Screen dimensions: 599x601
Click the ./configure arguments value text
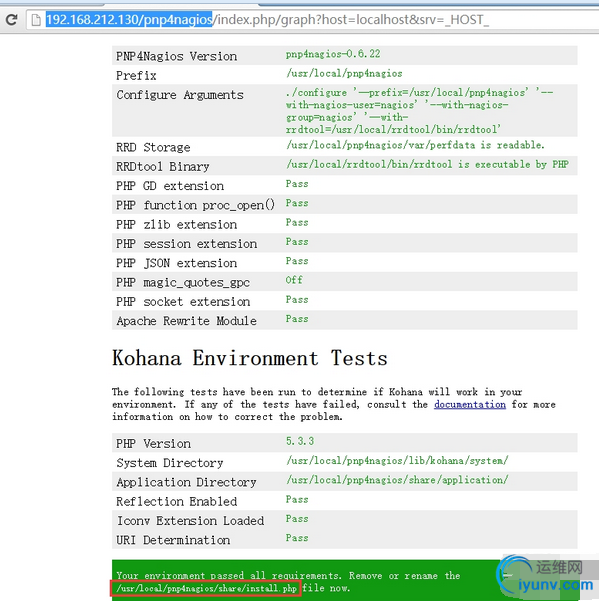point(419,111)
